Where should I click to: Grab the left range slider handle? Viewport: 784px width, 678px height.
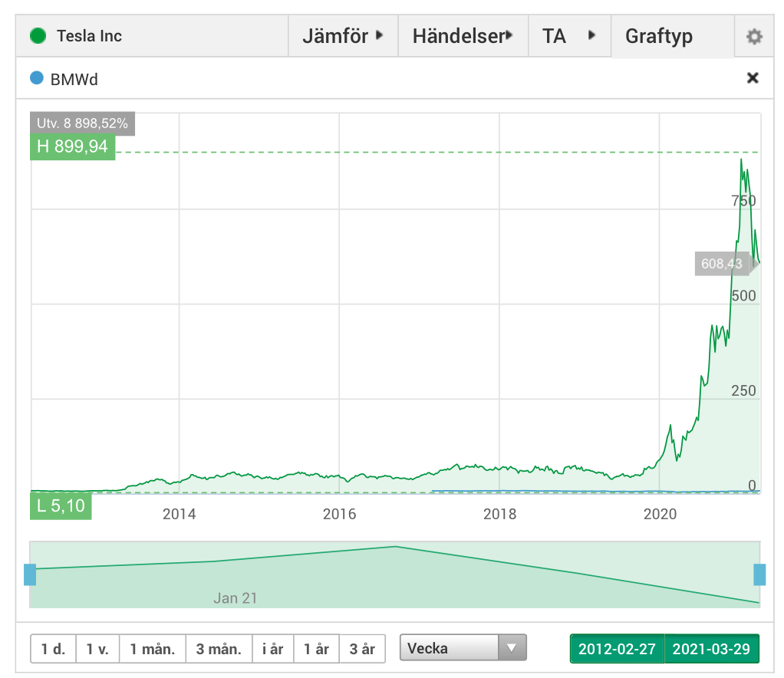(30, 574)
